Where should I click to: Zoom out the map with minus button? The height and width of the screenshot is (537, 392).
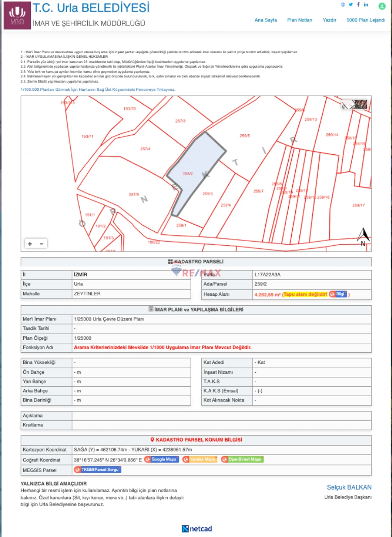42,244
